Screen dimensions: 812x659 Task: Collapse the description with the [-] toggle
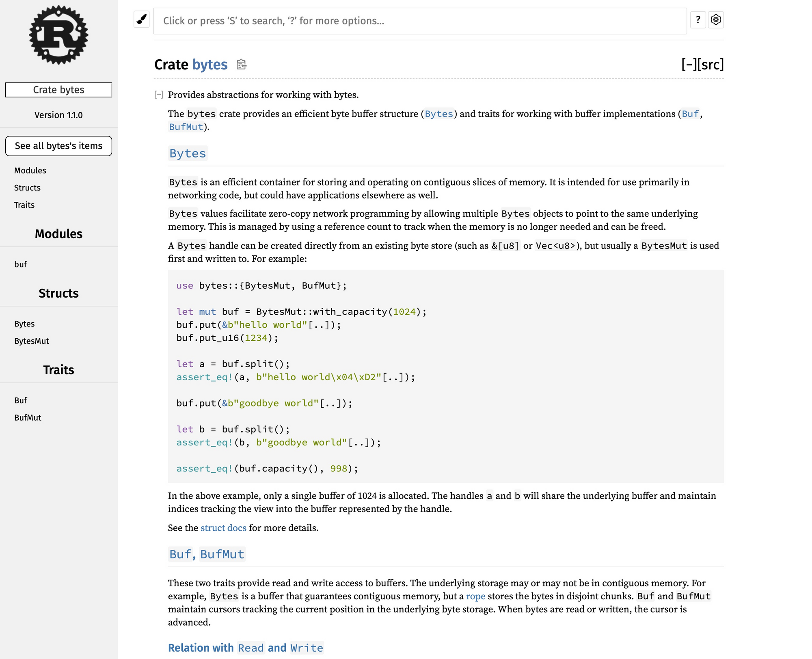click(159, 95)
